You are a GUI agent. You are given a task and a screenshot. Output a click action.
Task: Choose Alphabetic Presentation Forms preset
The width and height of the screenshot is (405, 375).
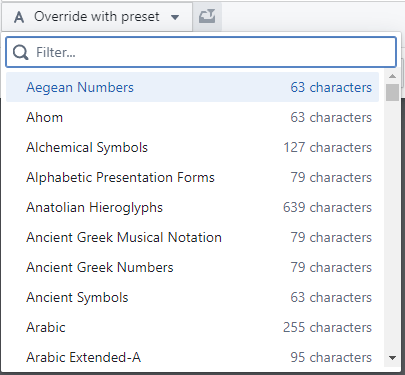(192, 177)
